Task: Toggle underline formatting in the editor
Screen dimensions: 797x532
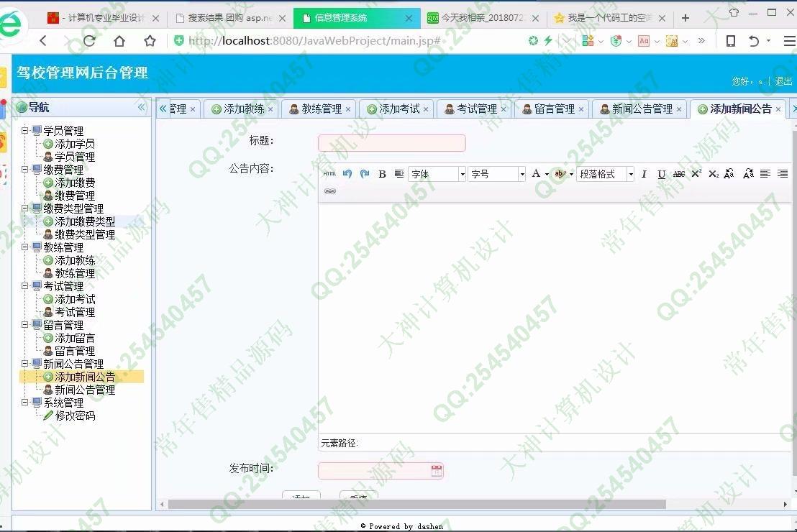Action: 661,174
